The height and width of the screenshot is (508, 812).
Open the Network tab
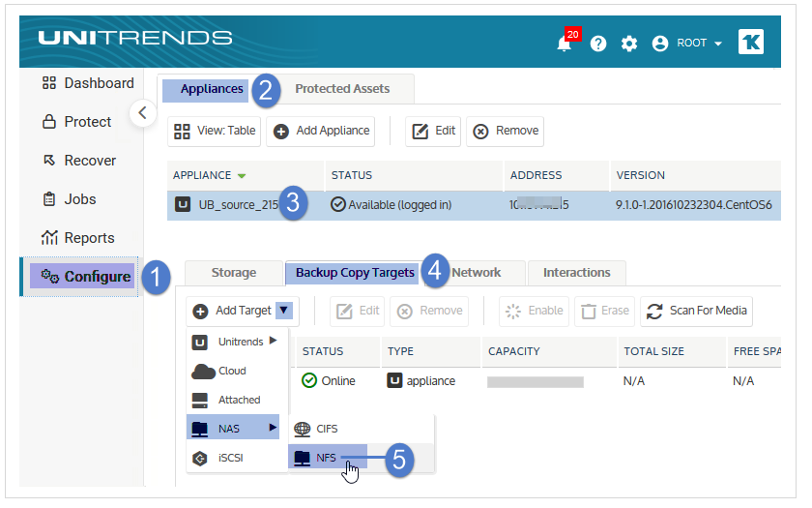coord(476,273)
